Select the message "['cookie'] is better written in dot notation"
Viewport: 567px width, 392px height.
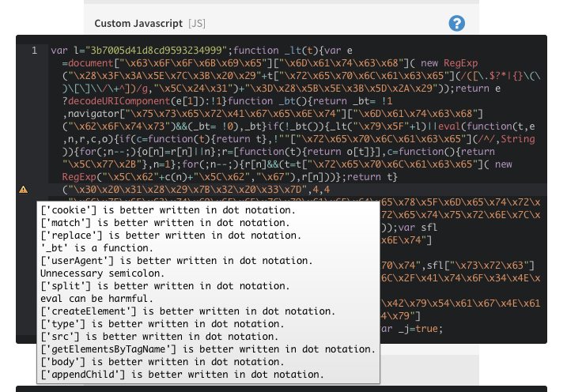point(168,210)
